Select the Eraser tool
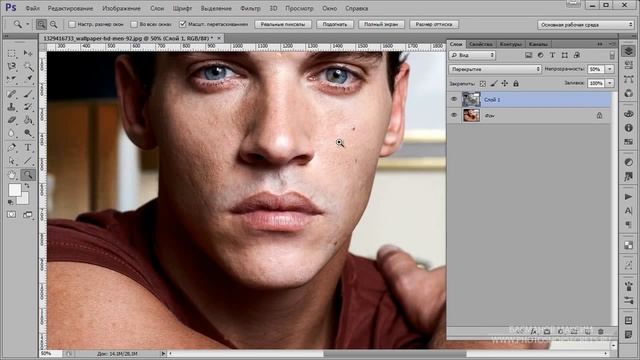The image size is (640, 360). (11, 120)
